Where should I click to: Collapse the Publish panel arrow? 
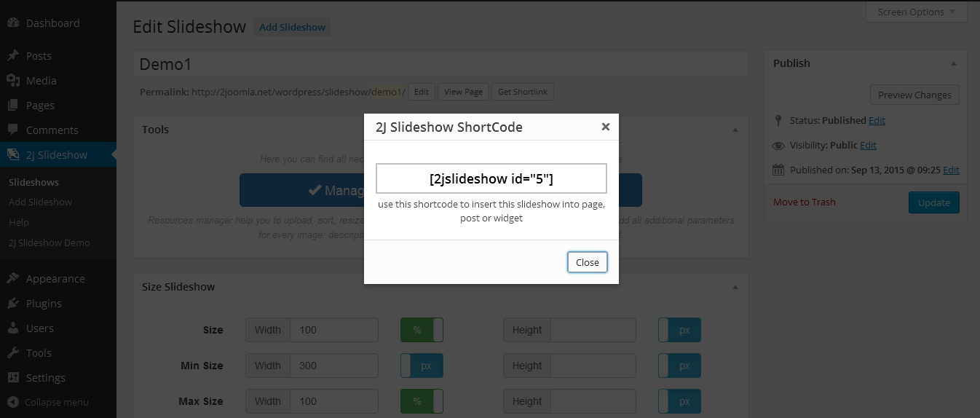coord(954,63)
